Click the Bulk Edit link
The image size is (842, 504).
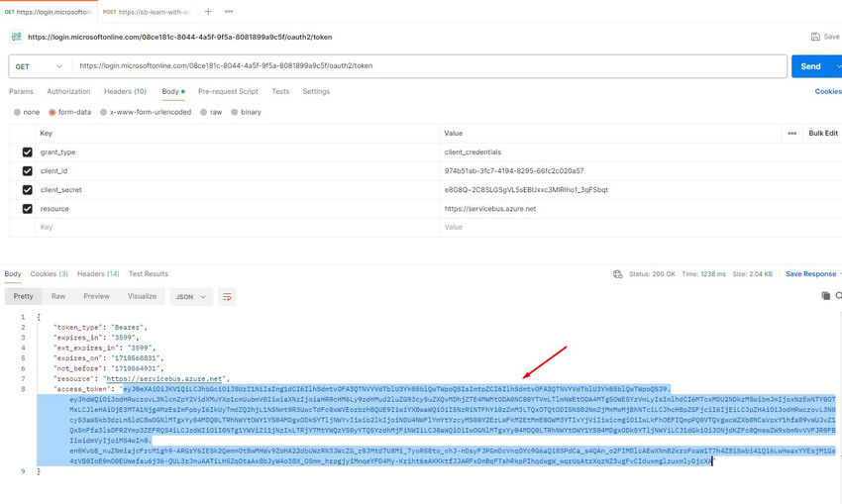click(x=822, y=133)
